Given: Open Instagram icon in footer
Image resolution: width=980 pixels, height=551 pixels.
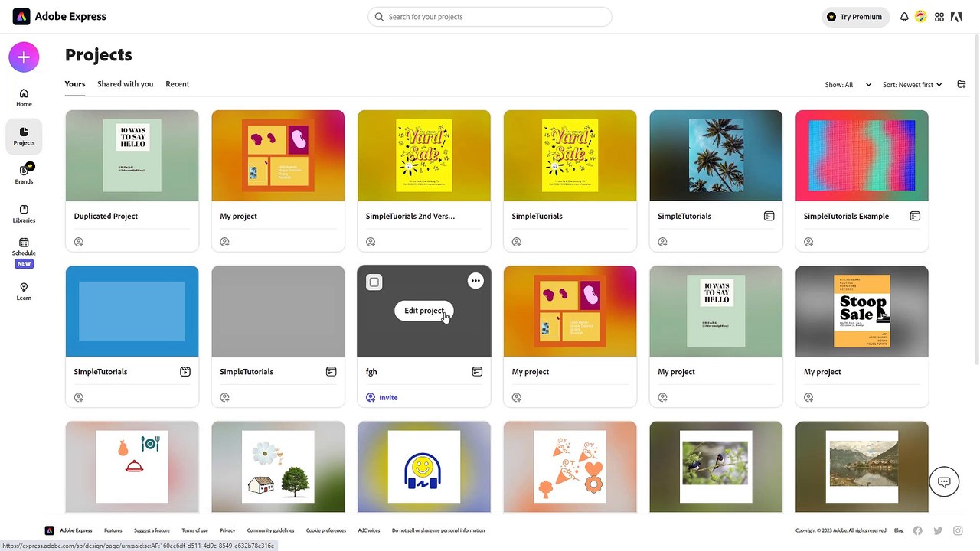Looking at the screenshot, I should pos(958,530).
